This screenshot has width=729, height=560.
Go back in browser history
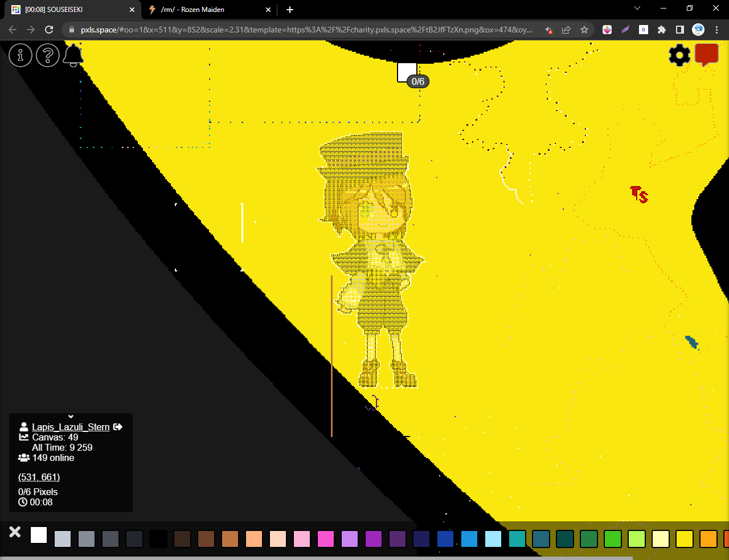click(x=13, y=30)
